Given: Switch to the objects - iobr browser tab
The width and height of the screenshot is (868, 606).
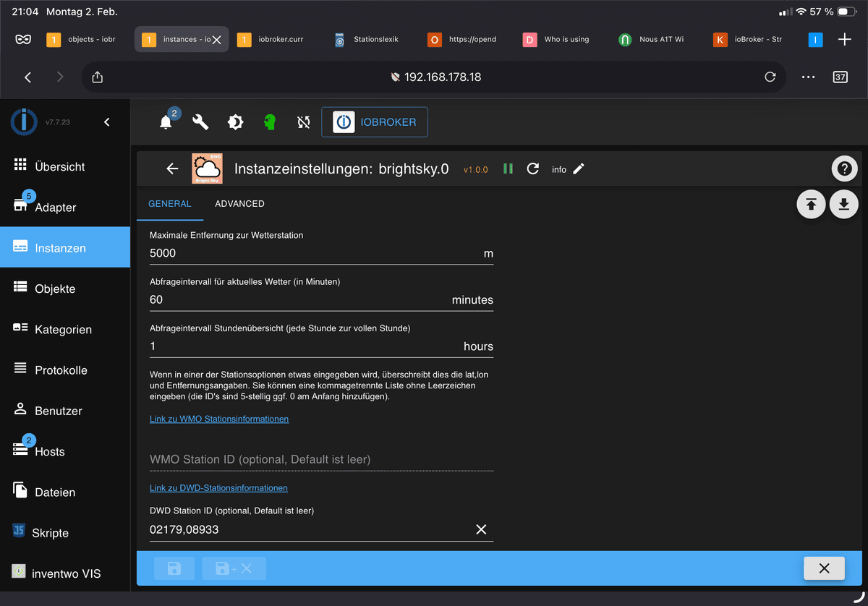Looking at the screenshot, I should [85, 39].
